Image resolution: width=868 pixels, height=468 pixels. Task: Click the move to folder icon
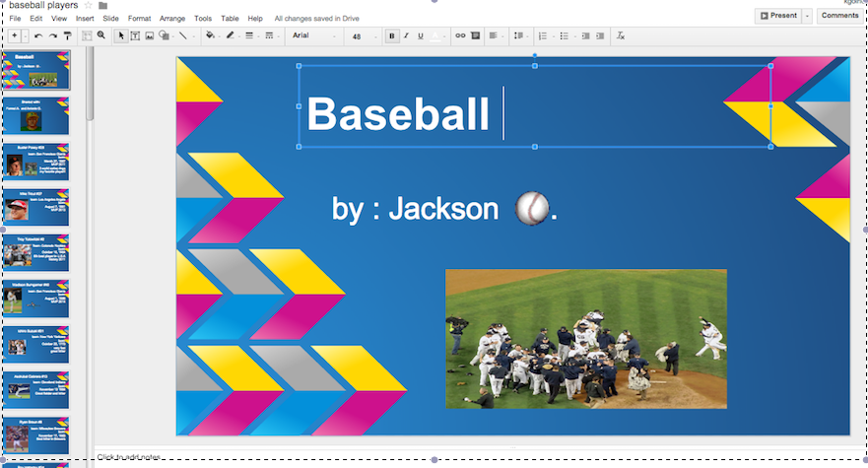pyautogui.click(x=103, y=6)
